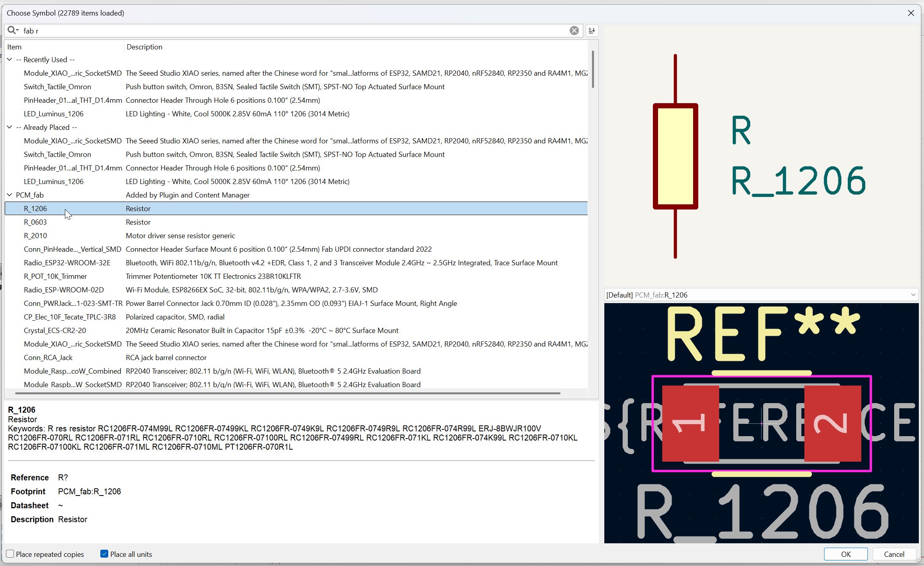Click pad 2 in footprint preview

click(x=832, y=423)
